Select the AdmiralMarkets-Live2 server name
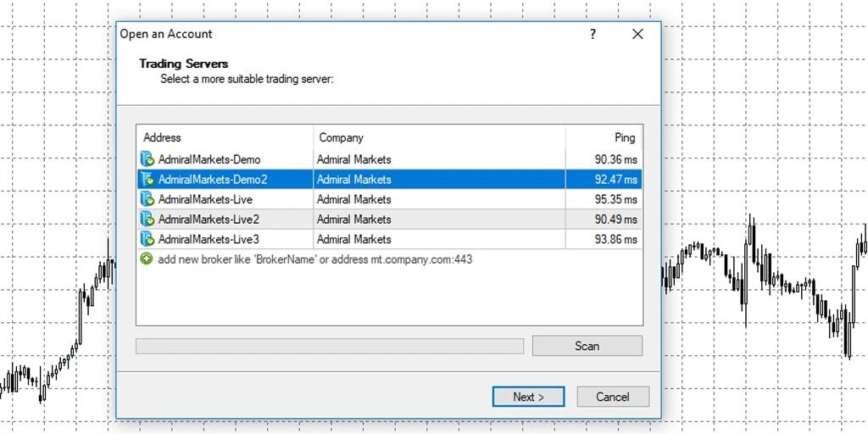The height and width of the screenshot is (434, 868). tap(209, 220)
